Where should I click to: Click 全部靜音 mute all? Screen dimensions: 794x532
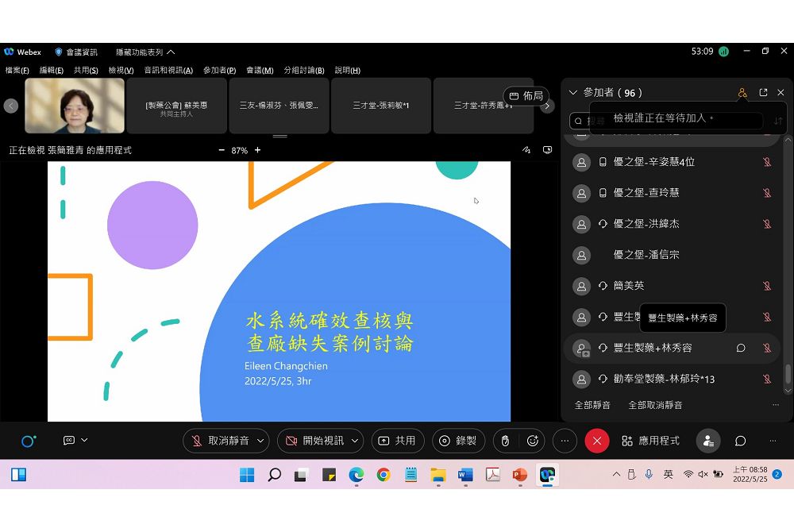pos(592,406)
